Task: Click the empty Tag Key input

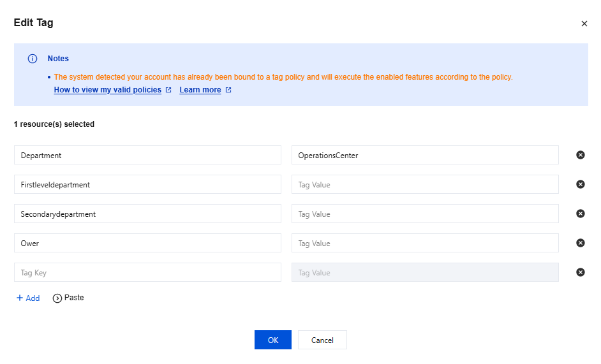Action: click(x=147, y=272)
